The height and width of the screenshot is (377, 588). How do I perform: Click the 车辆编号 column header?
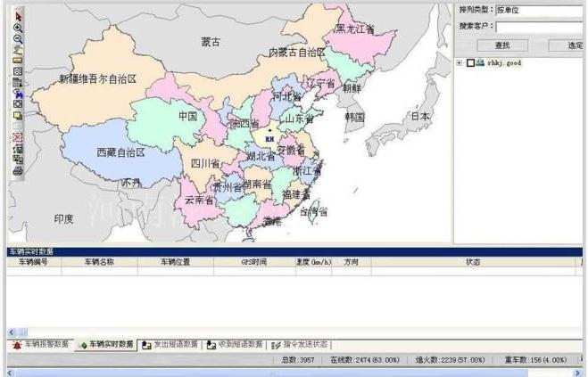33,263
